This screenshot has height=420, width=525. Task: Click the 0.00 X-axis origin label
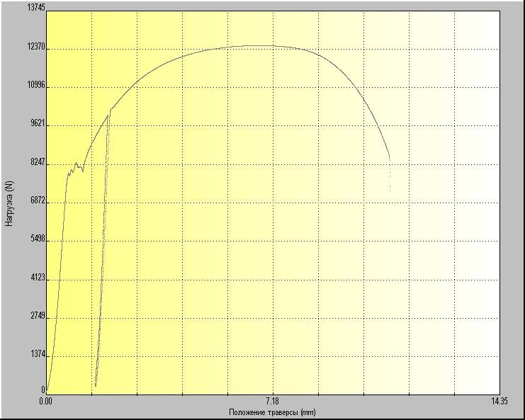point(46,401)
